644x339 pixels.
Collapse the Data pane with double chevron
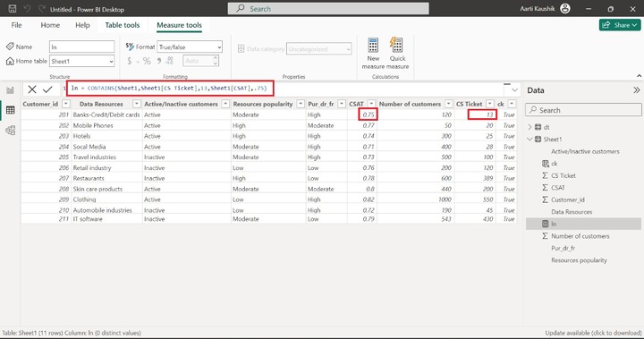(x=636, y=90)
